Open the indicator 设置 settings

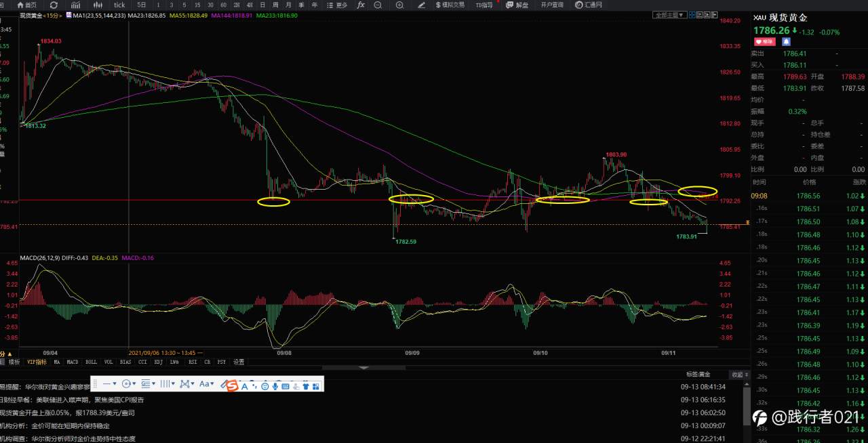(239, 362)
